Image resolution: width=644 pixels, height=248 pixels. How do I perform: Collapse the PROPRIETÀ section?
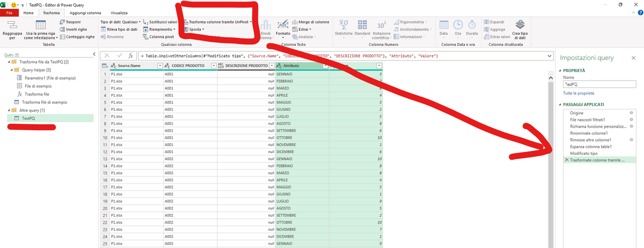(x=561, y=71)
